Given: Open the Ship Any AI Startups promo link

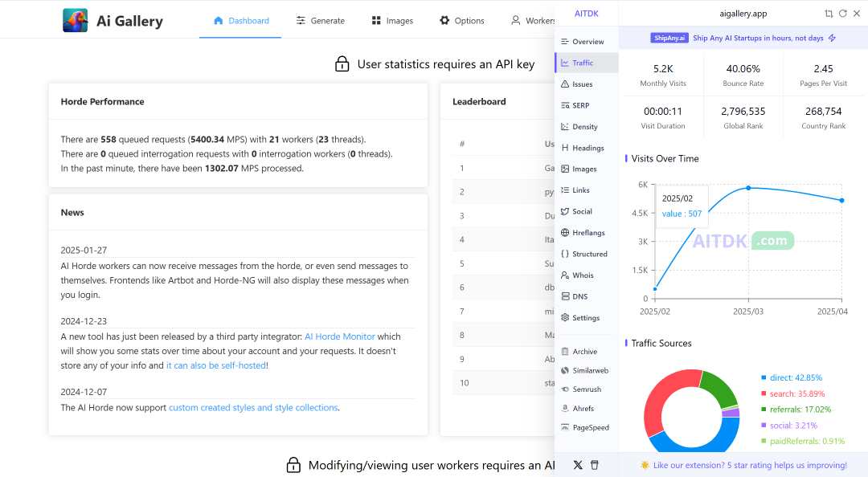Looking at the screenshot, I should (758, 39).
